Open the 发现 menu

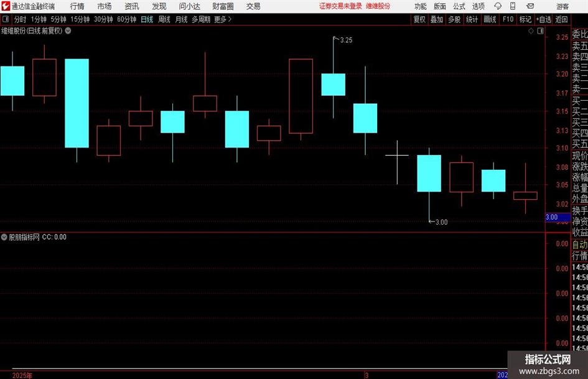[x=159, y=6]
